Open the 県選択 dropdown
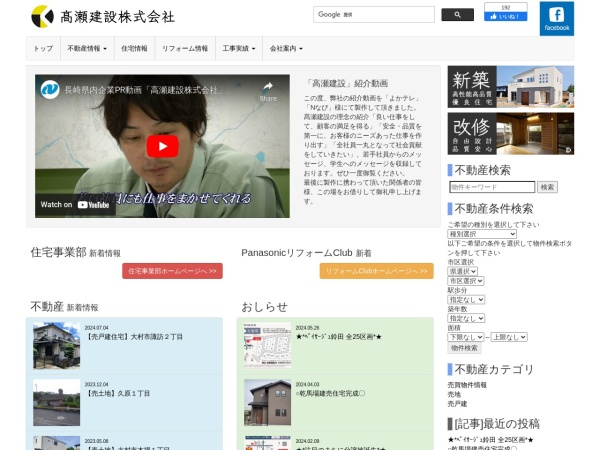600x450 pixels. pos(462,271)
